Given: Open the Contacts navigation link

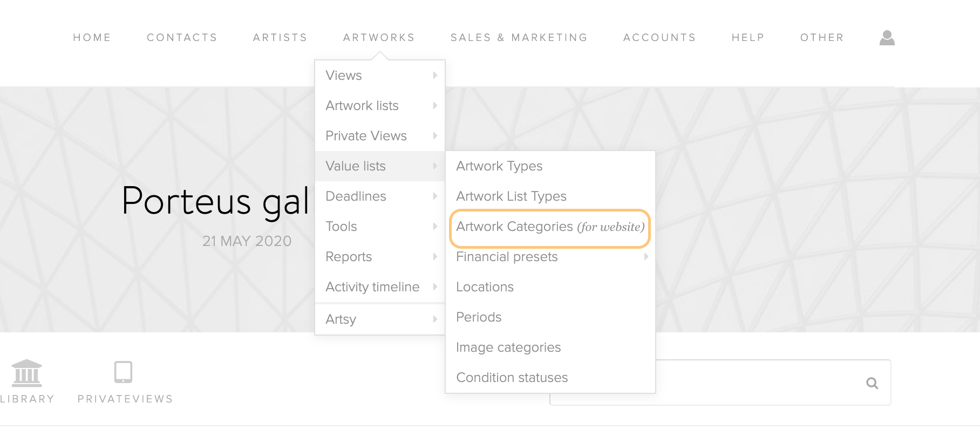Looking at the screenshot, I should 182,38.
